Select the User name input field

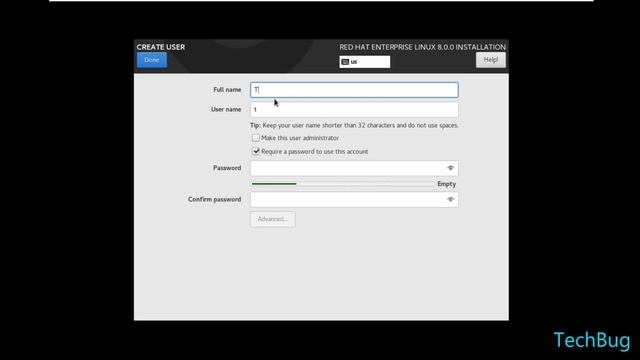[354, 109]
